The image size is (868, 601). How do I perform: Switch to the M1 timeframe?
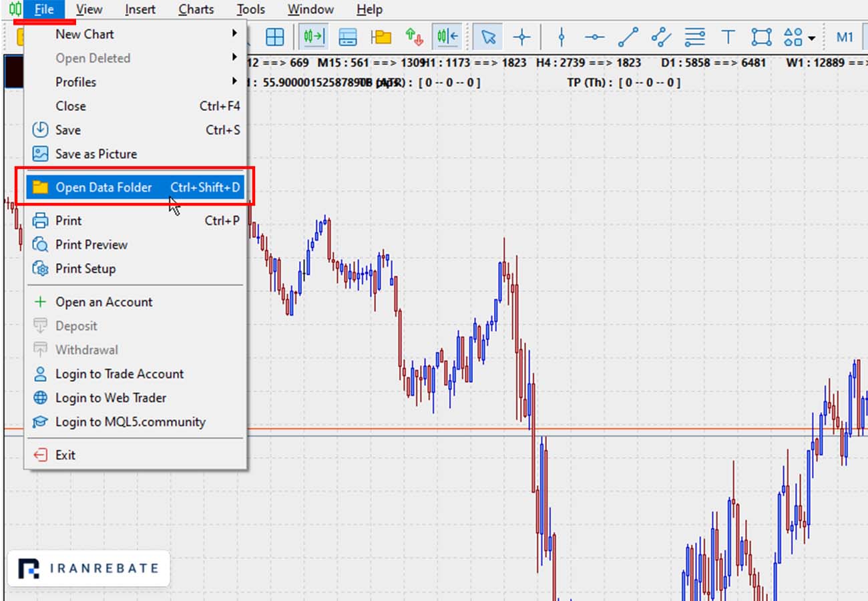[845, 37]
